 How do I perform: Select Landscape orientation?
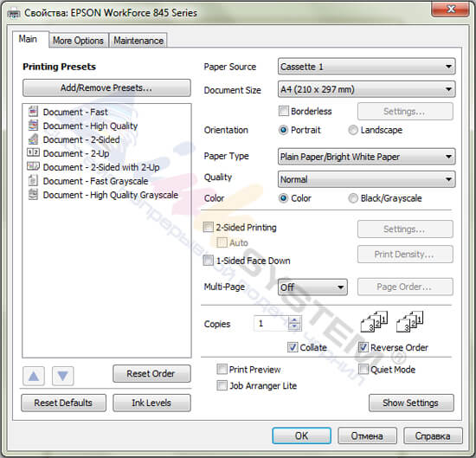click(353, 130)
